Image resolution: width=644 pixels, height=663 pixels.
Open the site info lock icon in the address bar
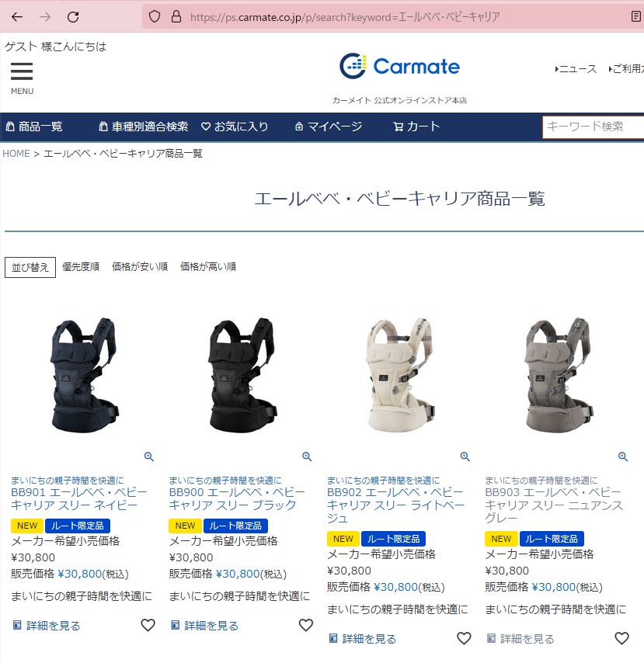pos(176,17)
